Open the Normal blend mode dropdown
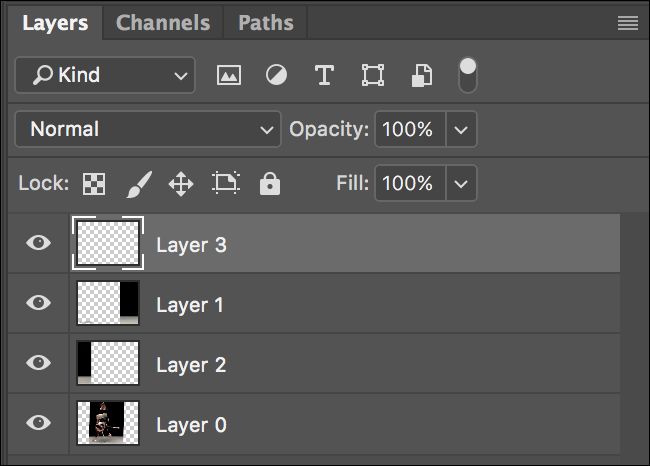 click(x=148, y=129)
